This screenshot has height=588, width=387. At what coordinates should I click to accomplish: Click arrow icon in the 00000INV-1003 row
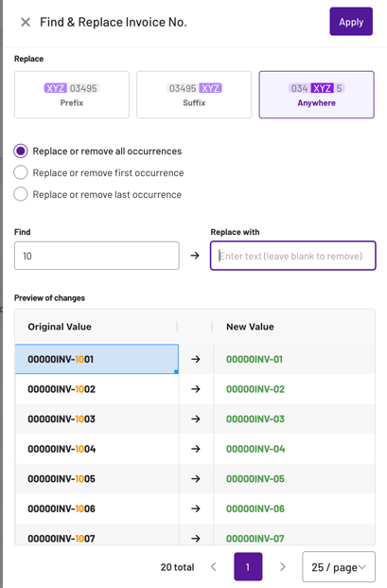tap(196, 419)
